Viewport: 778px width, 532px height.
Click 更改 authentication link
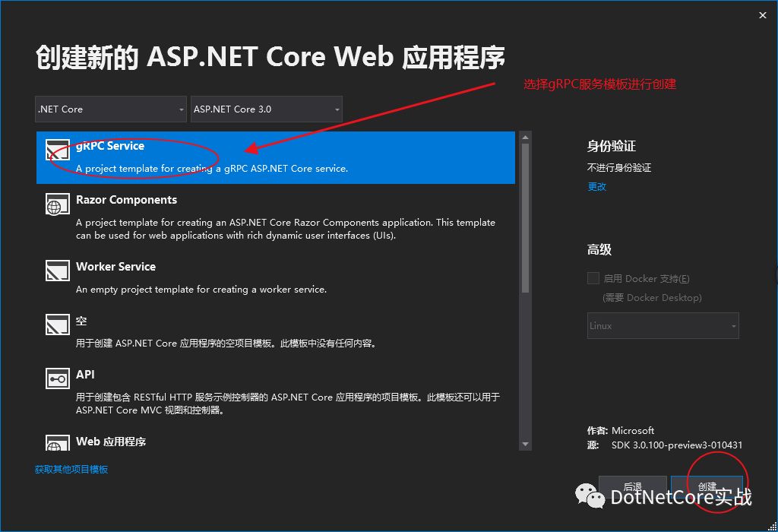click(597, 187)
